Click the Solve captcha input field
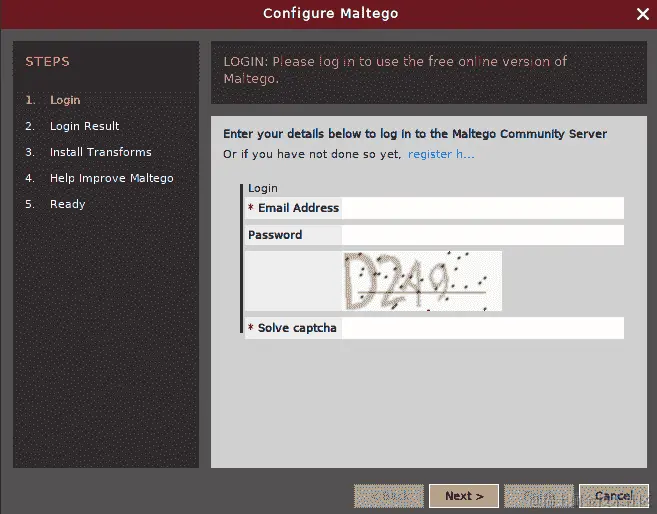This screenshot has height=514, width=657. click(x=482, y=328)
